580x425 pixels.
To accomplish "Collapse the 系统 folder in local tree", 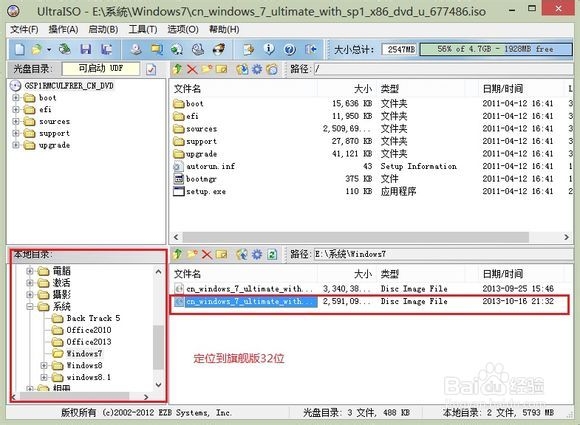I will tap(30, 306).
